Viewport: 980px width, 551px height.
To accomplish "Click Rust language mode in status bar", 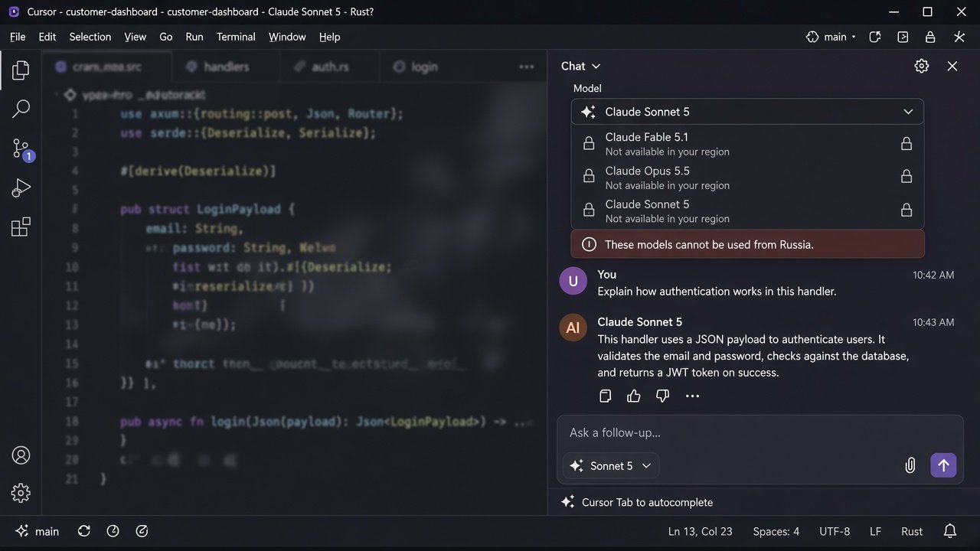I will (x=912, y=531).
